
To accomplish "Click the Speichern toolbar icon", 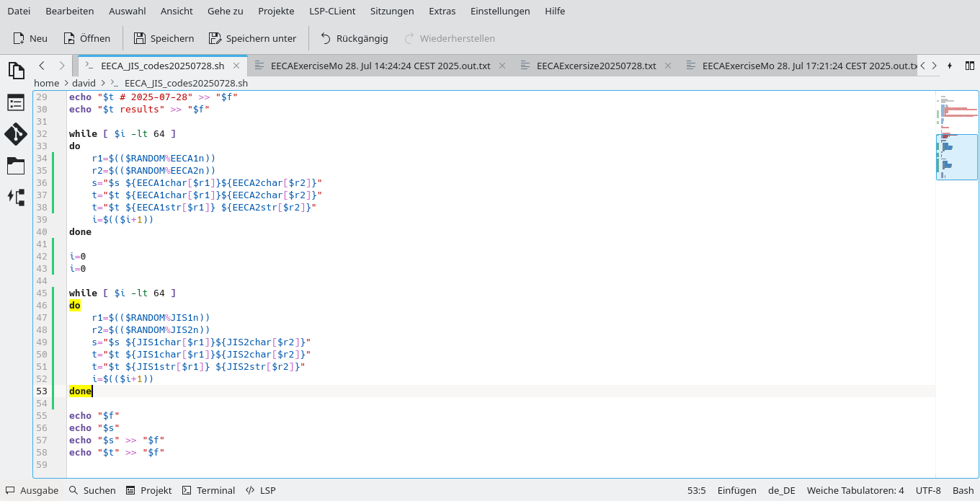I will pos(164,38).
